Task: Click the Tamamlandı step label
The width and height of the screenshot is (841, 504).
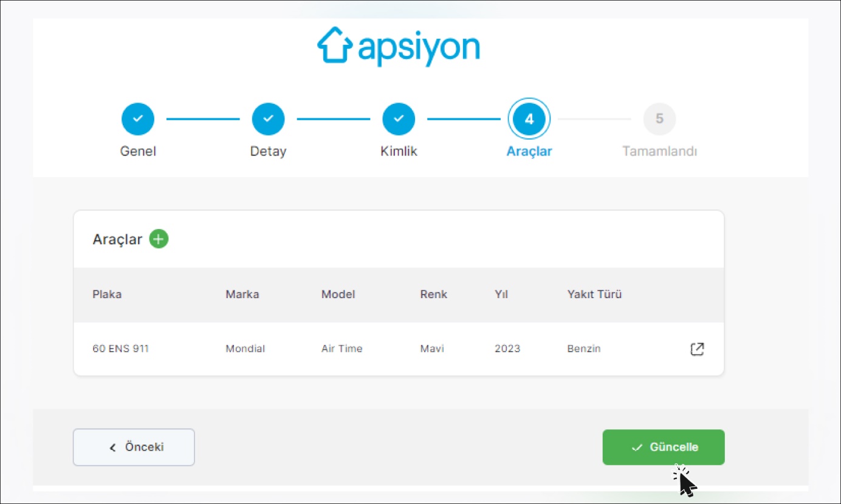Action: coord(659,151)
